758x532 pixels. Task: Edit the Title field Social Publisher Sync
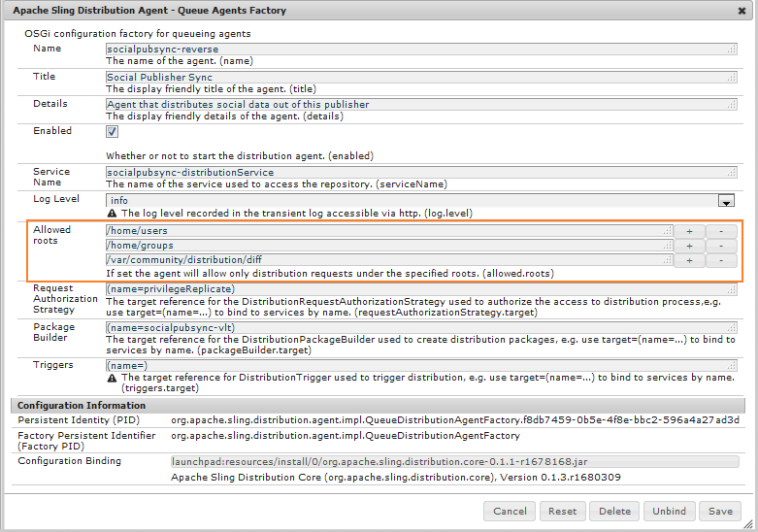(421, 77)
